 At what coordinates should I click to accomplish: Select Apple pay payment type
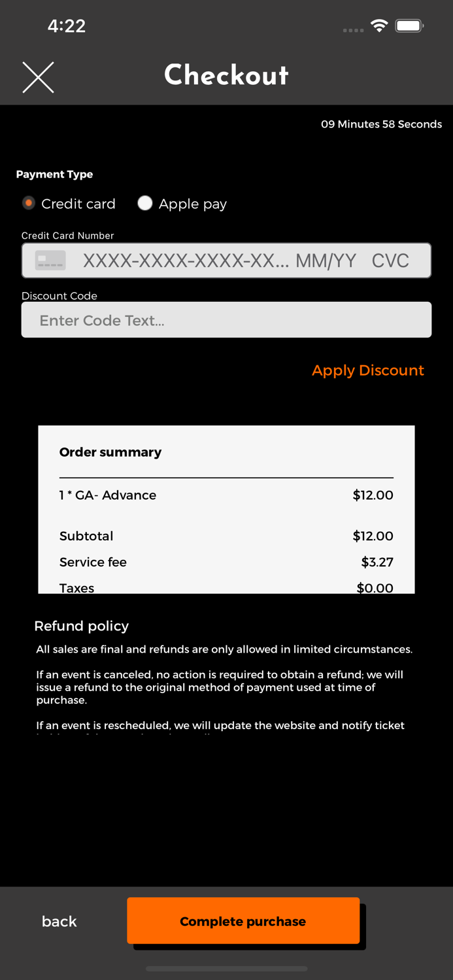click(145, 203)
